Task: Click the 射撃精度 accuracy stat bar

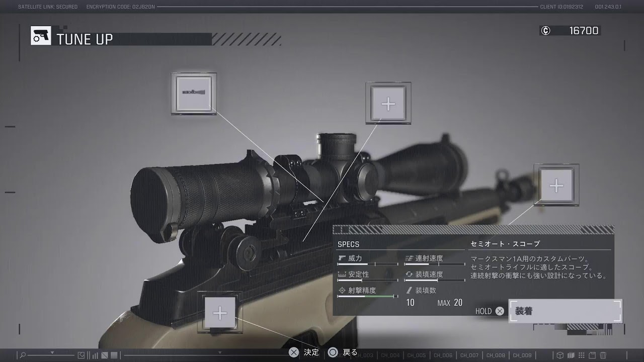Action: 367,297
